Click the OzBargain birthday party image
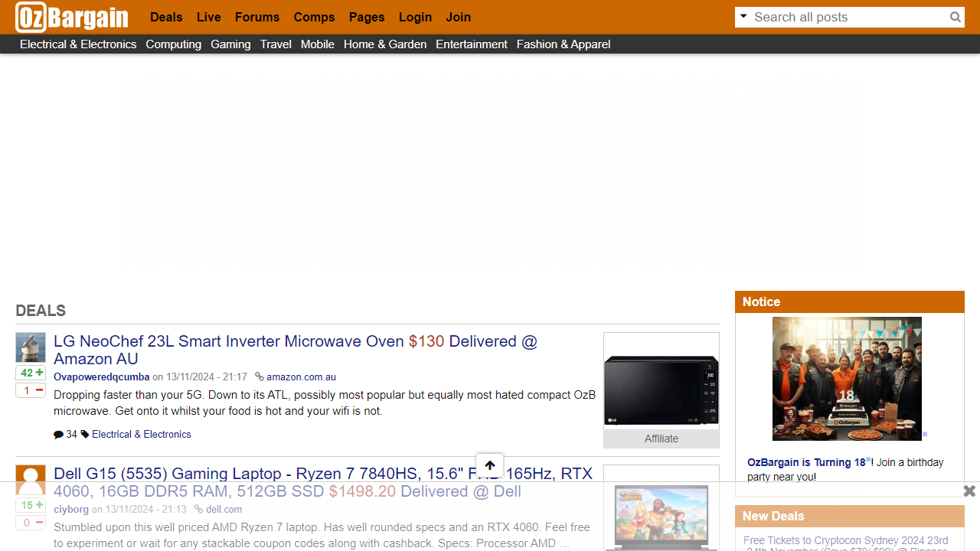The height and width of the screenshot is (551, 980). pos(847,379)
